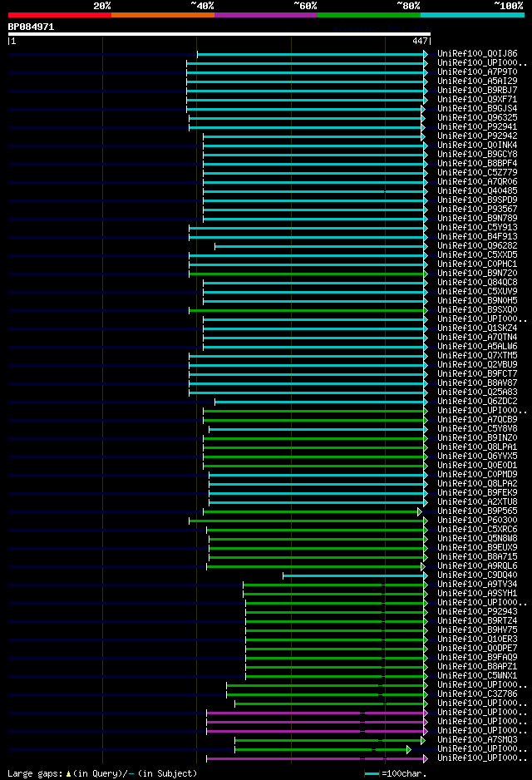
Task: Select the UniRef100_Q96325 label
Action: (x=477, y=117)
